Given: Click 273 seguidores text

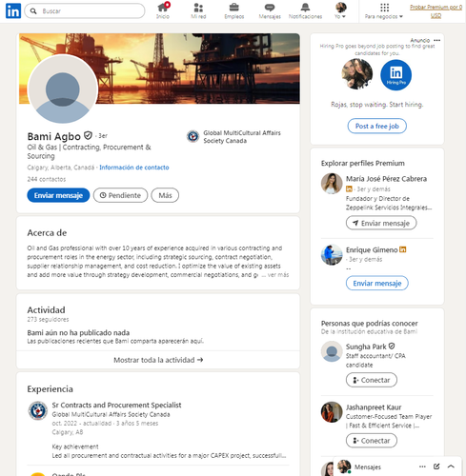Looking at the screenshot, I should pyautogui.click(x=48, y=319).
